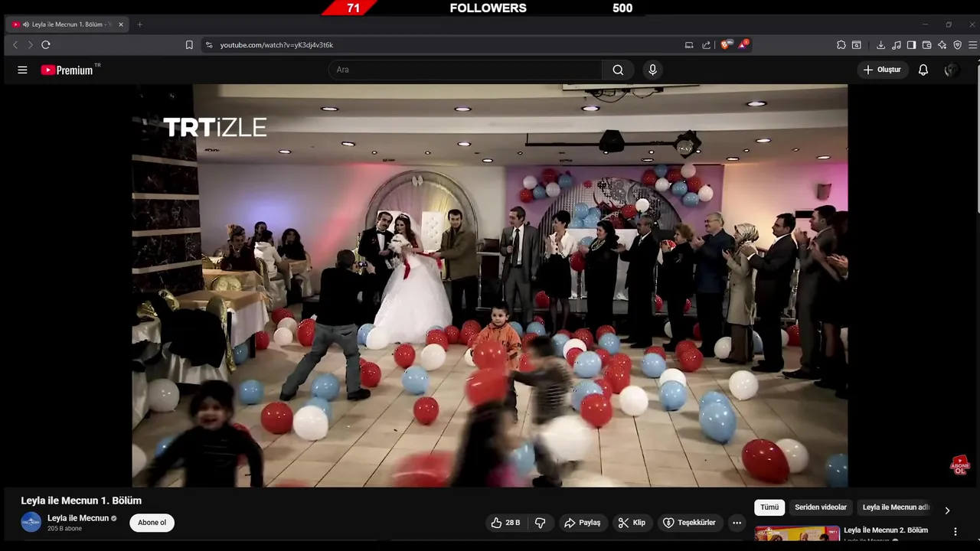Like the video with thumbs up

(505, 523)
